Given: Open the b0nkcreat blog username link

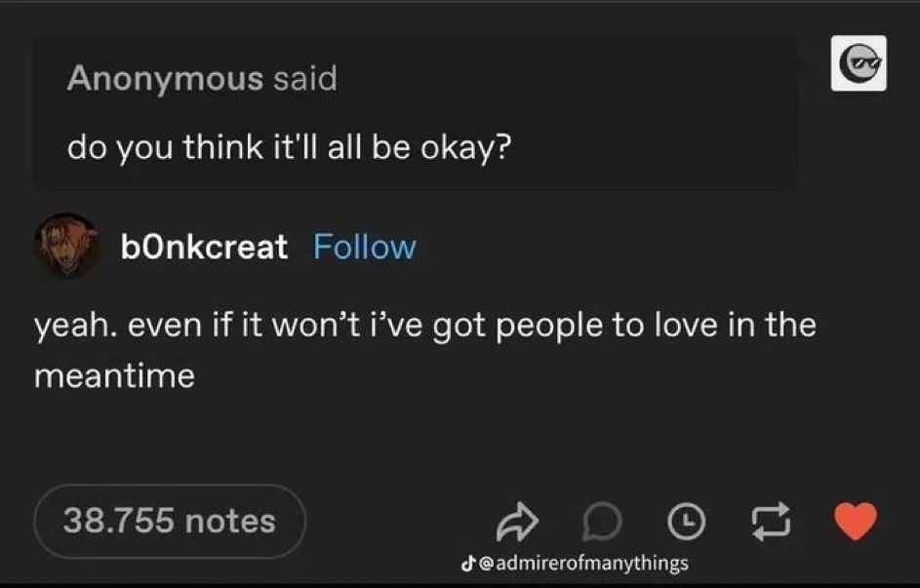Looking at the screenshot, I should (x=204, y=247).
